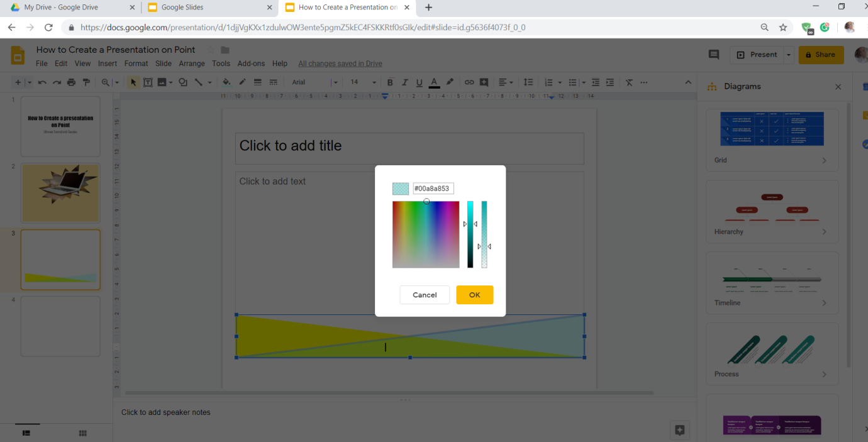This screenshot has height=442, width=868.
Task: Click the fill color bucket icon
Action: point(226,82)
